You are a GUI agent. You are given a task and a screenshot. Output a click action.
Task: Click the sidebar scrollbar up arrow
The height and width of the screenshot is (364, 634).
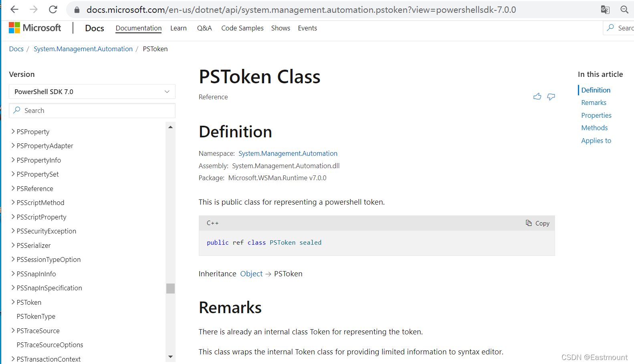coord(170,127)
